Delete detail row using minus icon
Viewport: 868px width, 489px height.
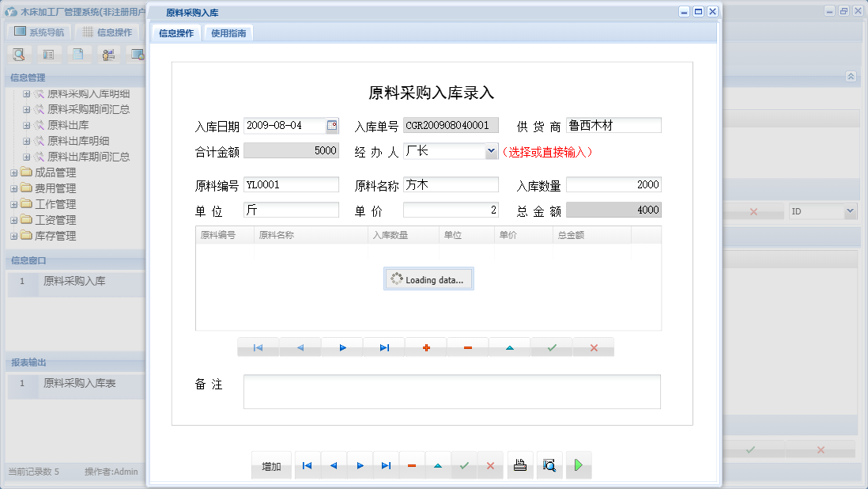[467, 347]
